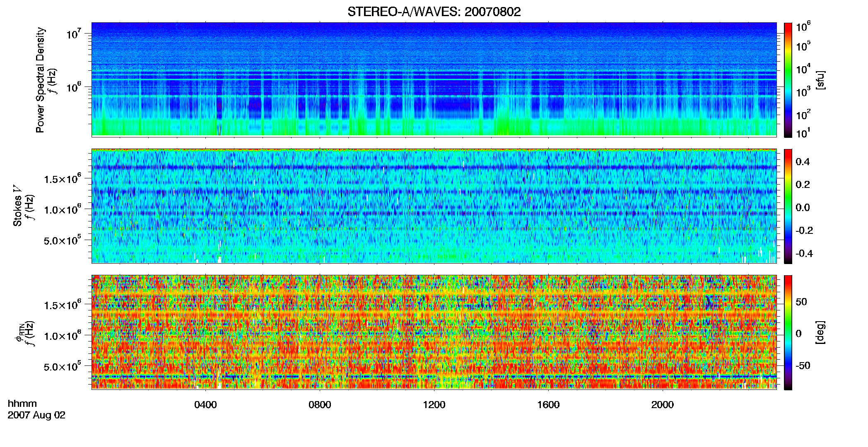Click the 1200 time tick label
The height and width of the screenshot is (447, 868).
point(434,405)
